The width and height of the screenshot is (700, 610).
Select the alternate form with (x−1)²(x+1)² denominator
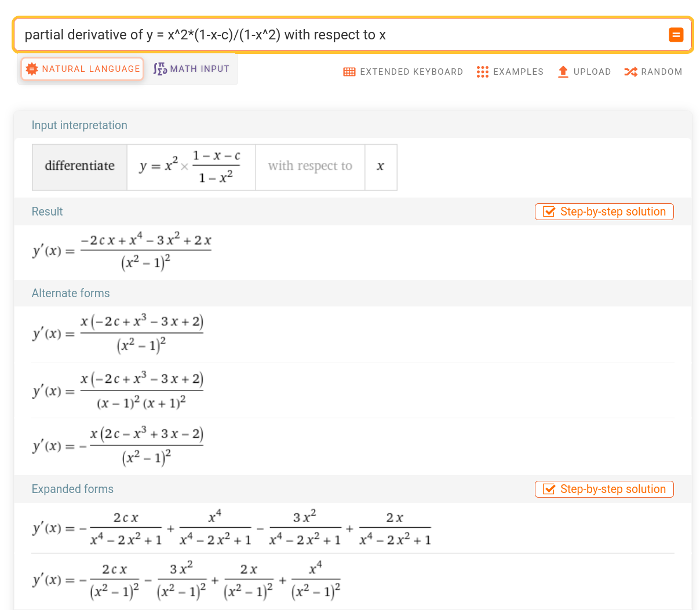click(x=118, y=391)
